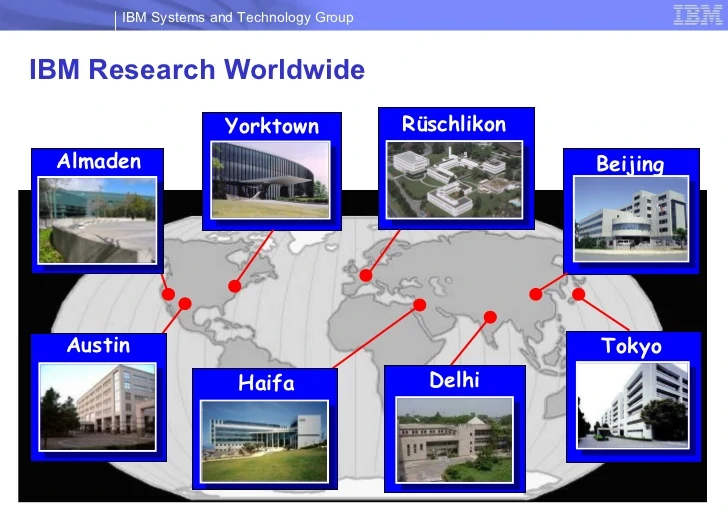
Task: Click the IBM Systems and Technology Group header
Action: [x=238, y=18]
